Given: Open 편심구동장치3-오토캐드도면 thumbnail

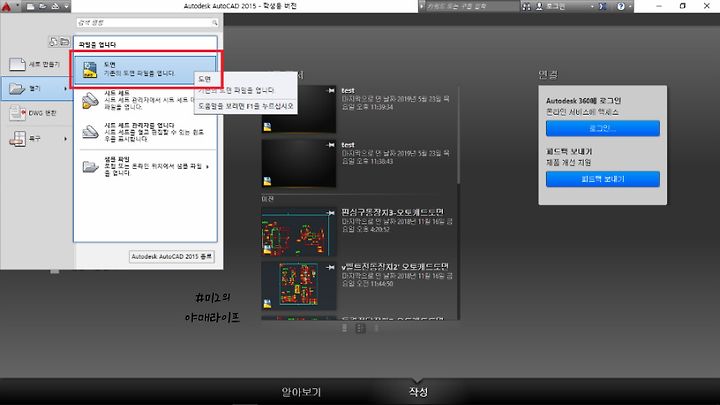Looking at the screenshot, I should (x=298, y=231).
